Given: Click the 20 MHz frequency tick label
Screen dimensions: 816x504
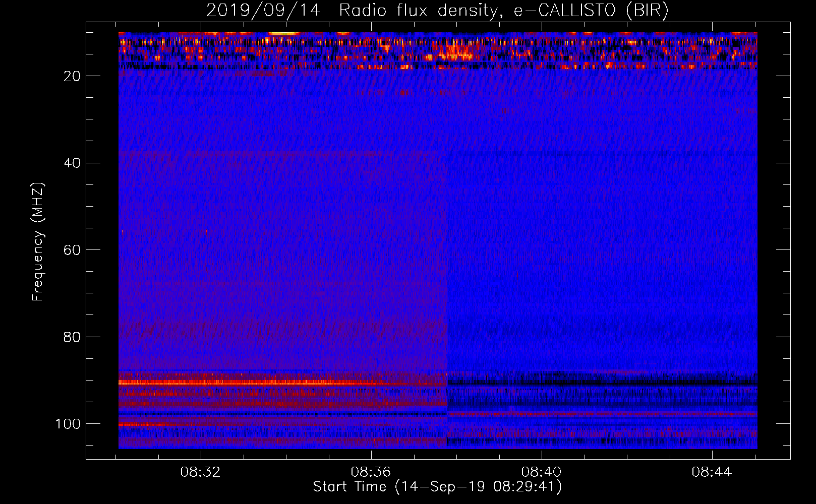Looking at the screenshot, I should coord(72,76).
